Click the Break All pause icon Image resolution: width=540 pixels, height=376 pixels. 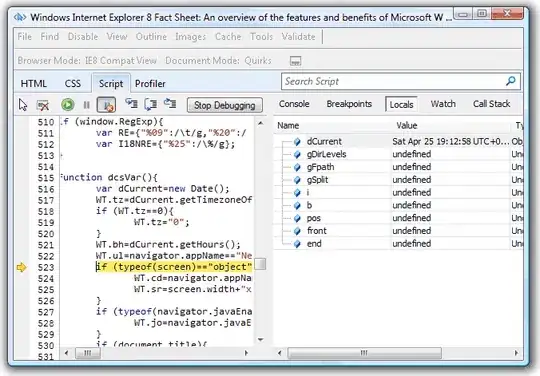click(86, 105)
